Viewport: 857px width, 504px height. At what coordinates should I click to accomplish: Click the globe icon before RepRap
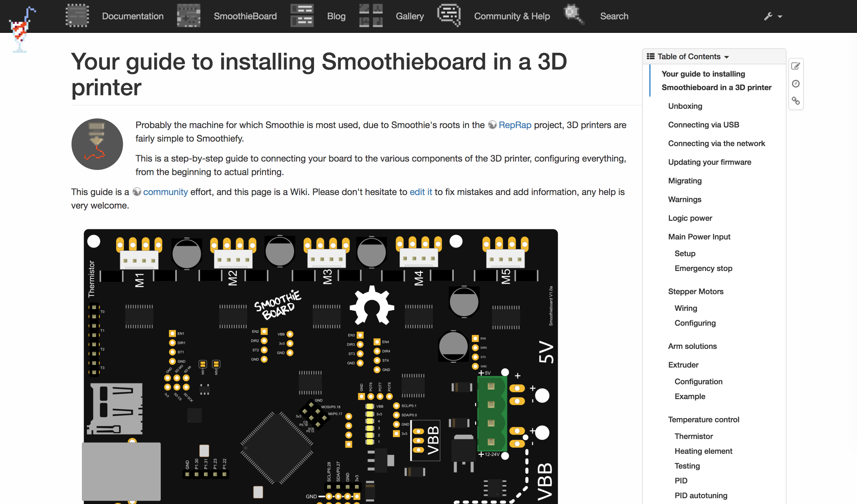tap(492, 125)
